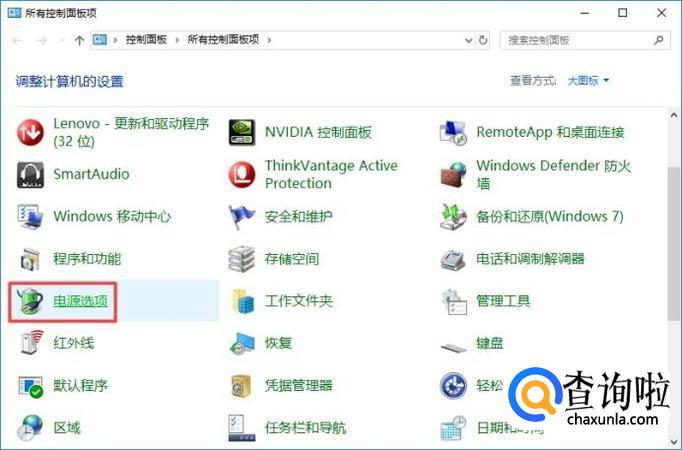The width and height of the screenshot is (682, 450).
Task: Open the 大图标 view mode dropdown
Action: pos(588,80)
